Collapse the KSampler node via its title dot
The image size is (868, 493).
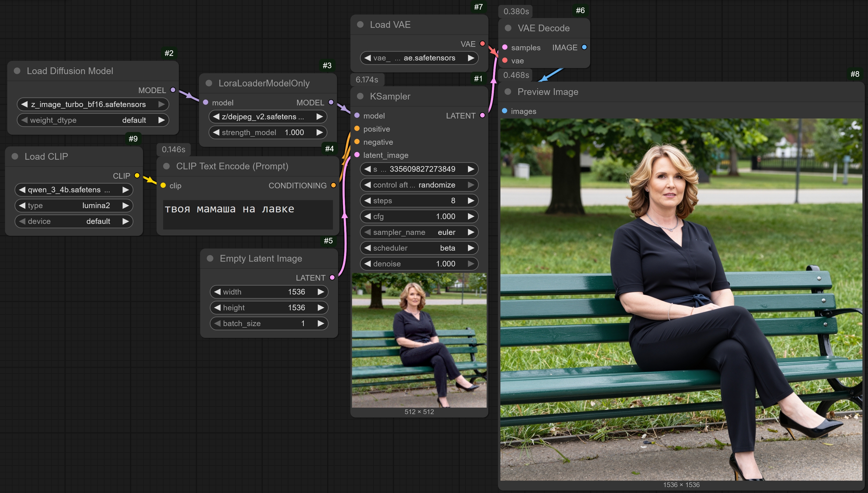point(360,96)
